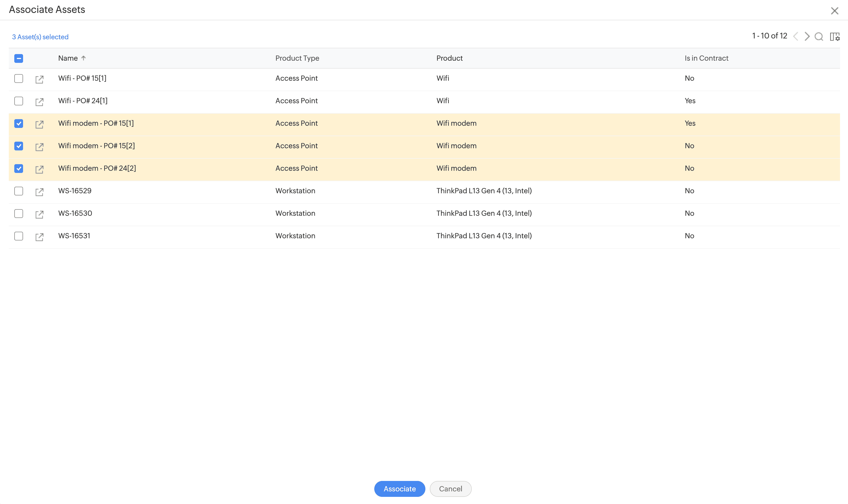Open WS-16531 popout link icon
The width and height of the screenshot is (848, 504).
tap(40, 237)
